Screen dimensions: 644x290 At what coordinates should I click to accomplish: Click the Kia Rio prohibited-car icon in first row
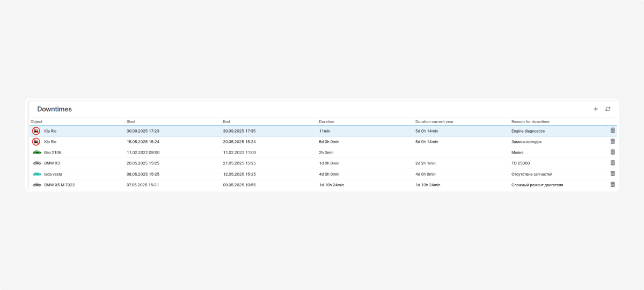tap(36, 131)
